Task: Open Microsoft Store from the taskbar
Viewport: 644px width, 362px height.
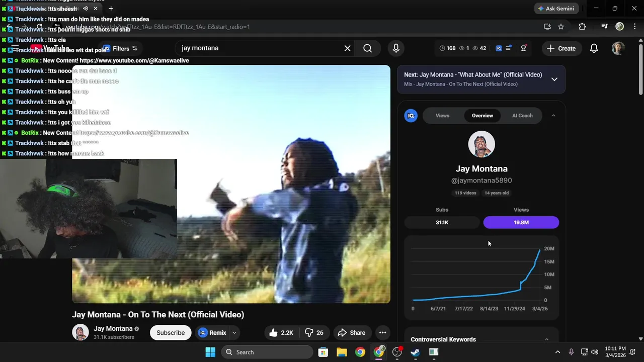Action: point(323,352)
